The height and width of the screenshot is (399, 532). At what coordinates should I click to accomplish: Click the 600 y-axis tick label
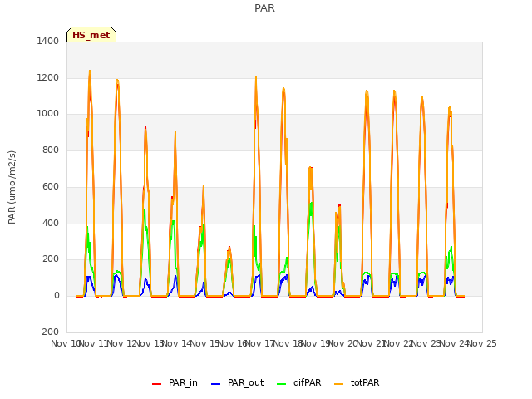51,186
